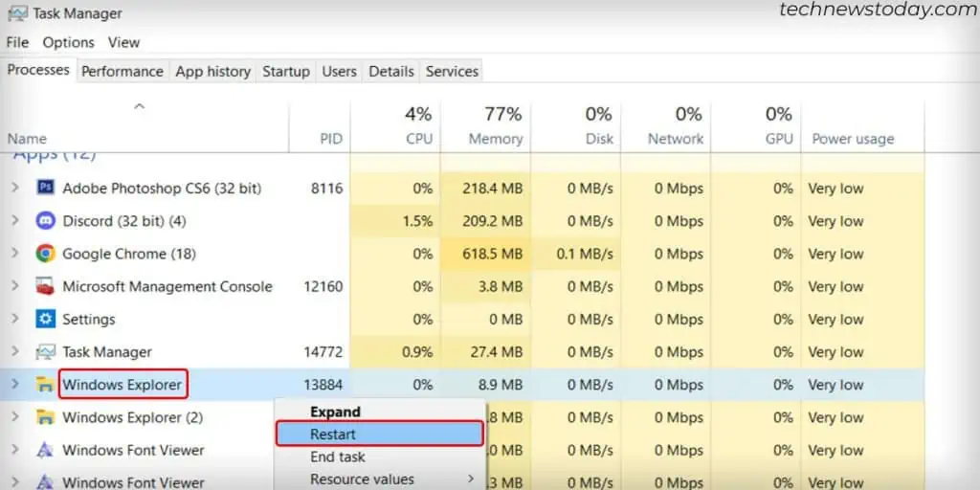Screen dimensions: 980x490
Task: Sort processes by the Name column
Action: pos(145,127)
